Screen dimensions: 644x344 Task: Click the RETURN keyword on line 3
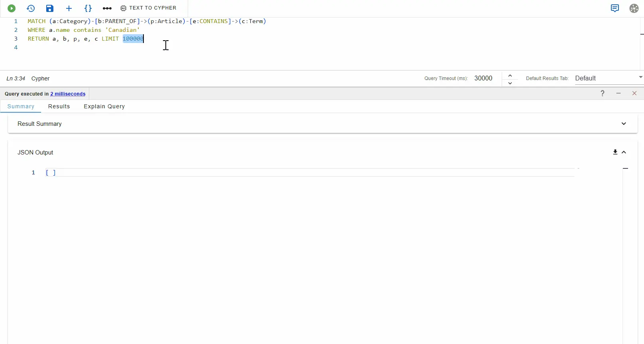(38, 39)
